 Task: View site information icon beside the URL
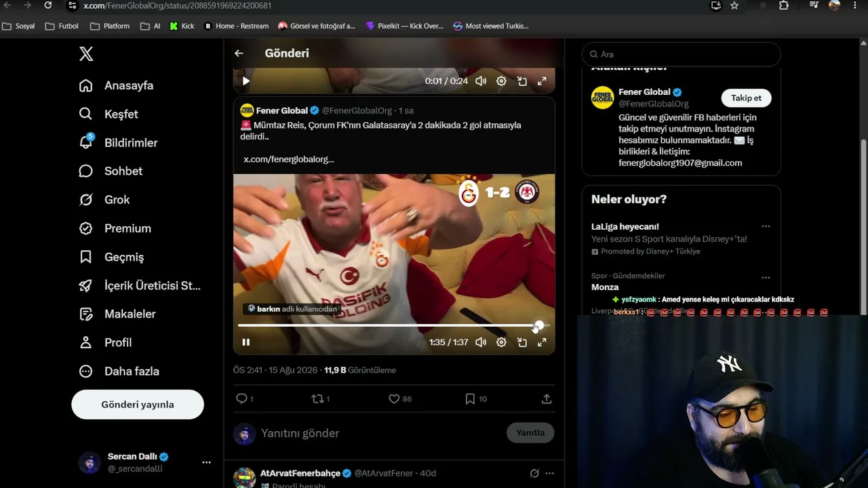pyautogui.click(x=72, y=5)
